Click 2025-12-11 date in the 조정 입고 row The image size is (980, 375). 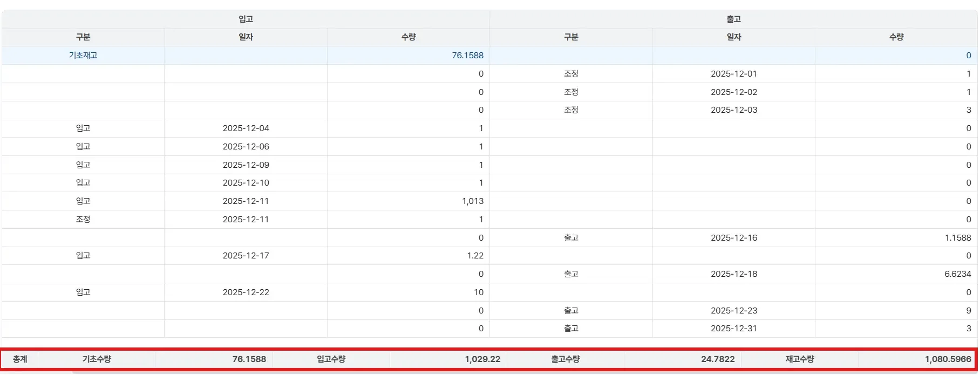[x=246, y=220]
